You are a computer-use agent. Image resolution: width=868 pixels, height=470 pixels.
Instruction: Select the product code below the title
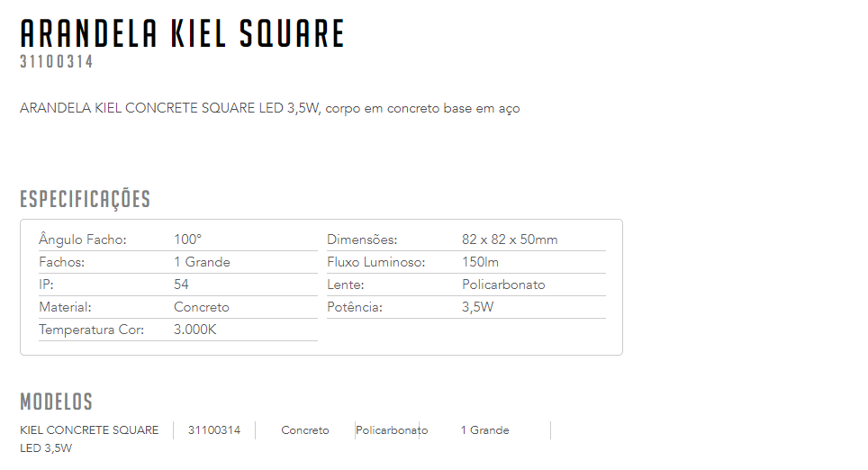click(x=56, y=63)
